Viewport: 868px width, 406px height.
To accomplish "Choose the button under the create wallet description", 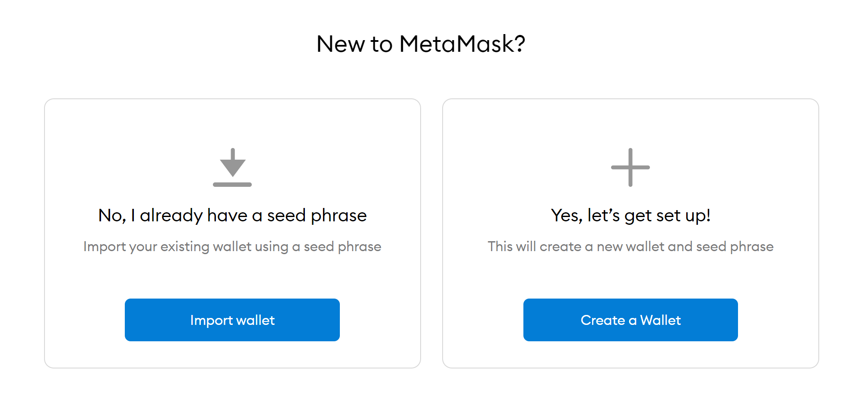I will click(x=630, y=320).
